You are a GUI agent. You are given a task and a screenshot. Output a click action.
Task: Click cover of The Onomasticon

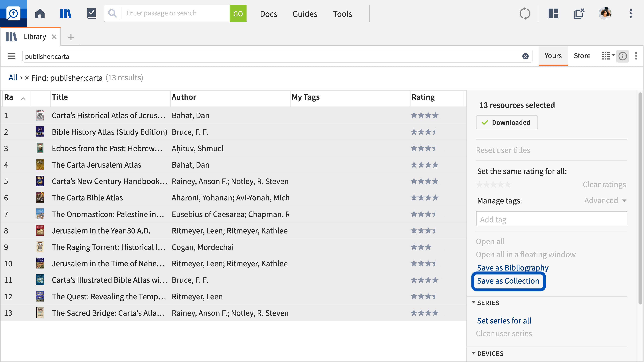coord(40,214)
